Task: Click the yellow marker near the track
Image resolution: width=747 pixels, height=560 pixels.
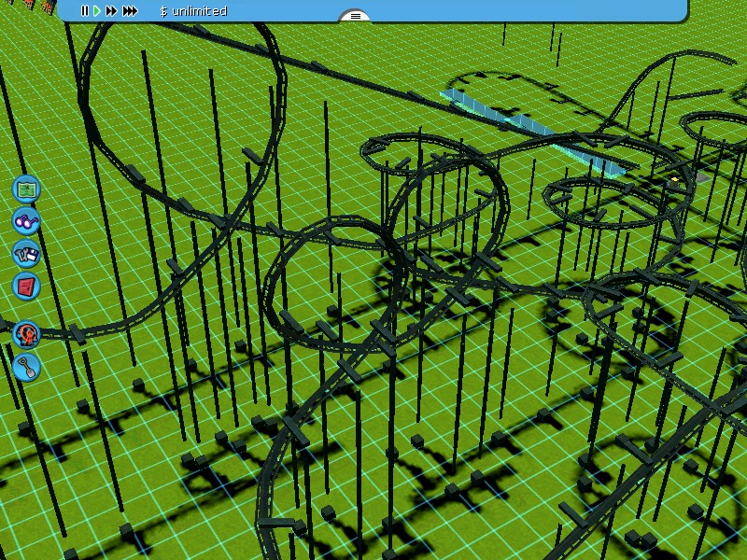Action: [x=675, y=177]
